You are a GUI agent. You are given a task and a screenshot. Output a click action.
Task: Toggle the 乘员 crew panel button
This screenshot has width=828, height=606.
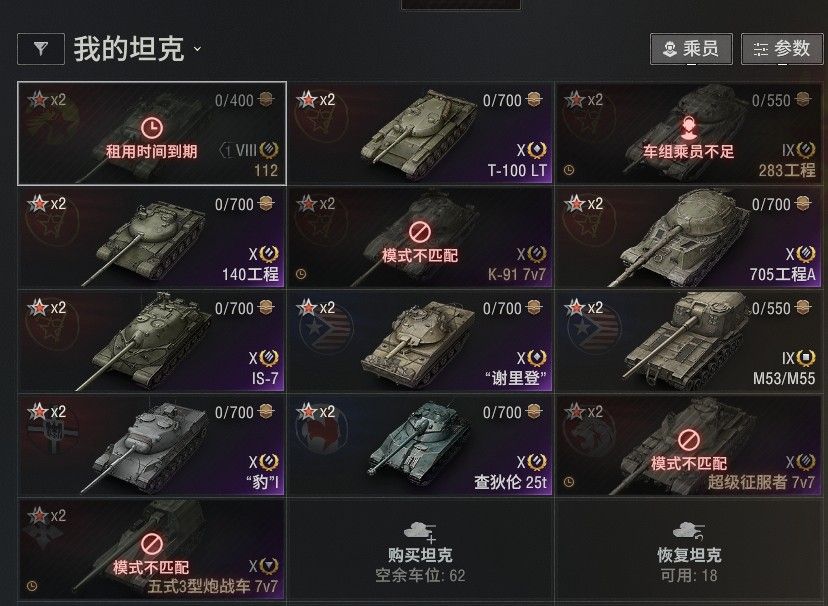(691, 49)
